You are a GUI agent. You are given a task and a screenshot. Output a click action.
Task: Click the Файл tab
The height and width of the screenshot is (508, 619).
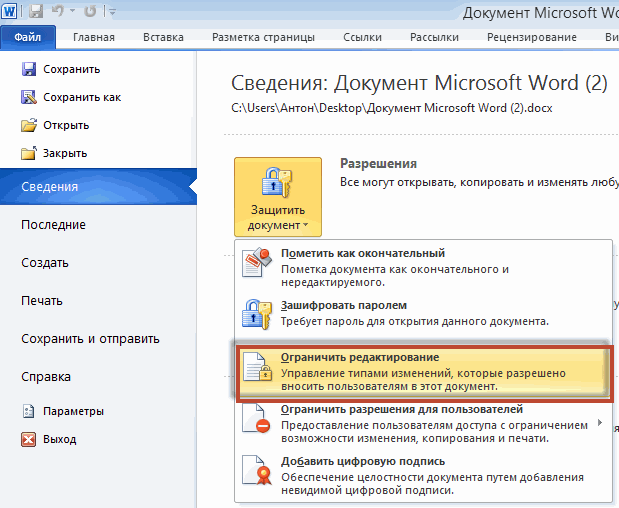(28, 37)
